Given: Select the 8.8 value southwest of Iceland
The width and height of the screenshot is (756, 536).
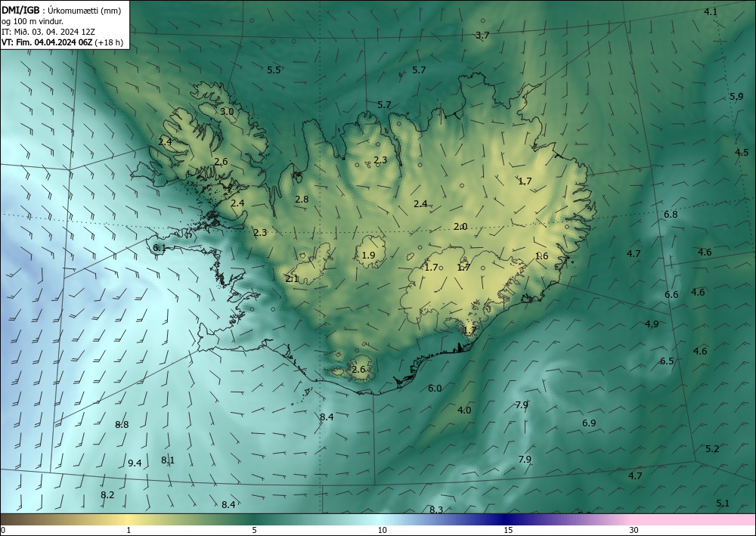Looking at the screenshot, I should click(122, 425).
